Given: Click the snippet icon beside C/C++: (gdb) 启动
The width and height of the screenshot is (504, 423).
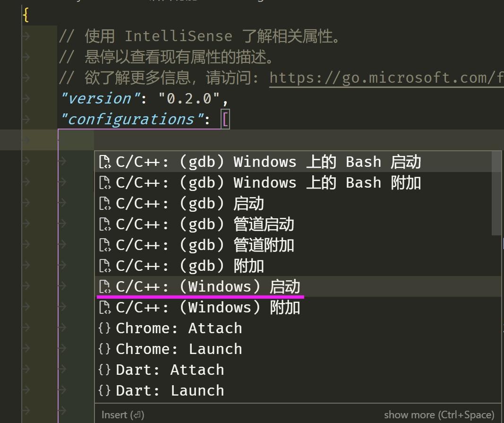Looking at the screenshot, I should pos(105,203).
